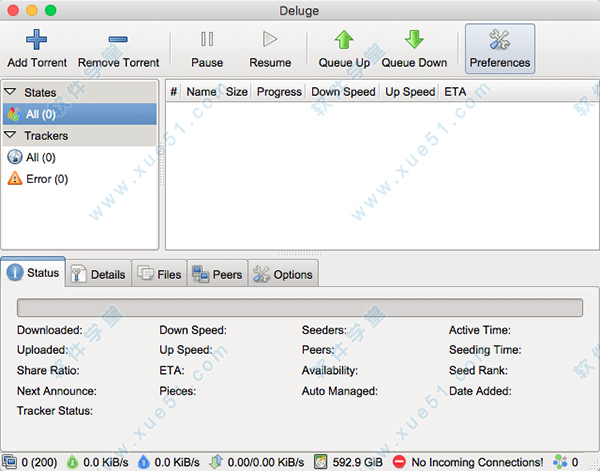
Task: Click the Tracker Status label
Action: pos(55,411)
